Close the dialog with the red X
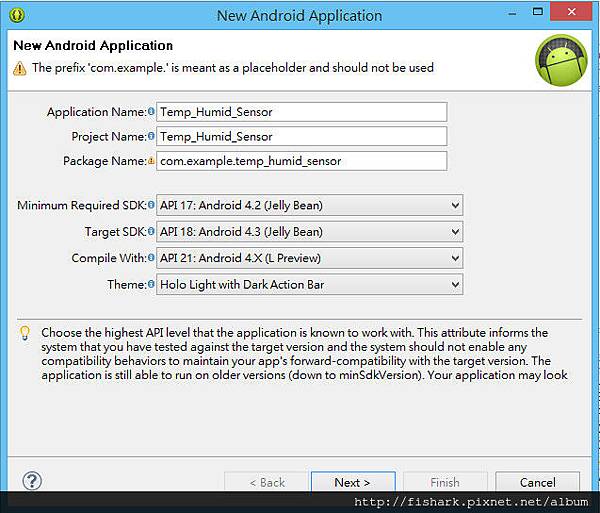The width and height of the screenshot is (600, 513). click(x=571, y=12)
